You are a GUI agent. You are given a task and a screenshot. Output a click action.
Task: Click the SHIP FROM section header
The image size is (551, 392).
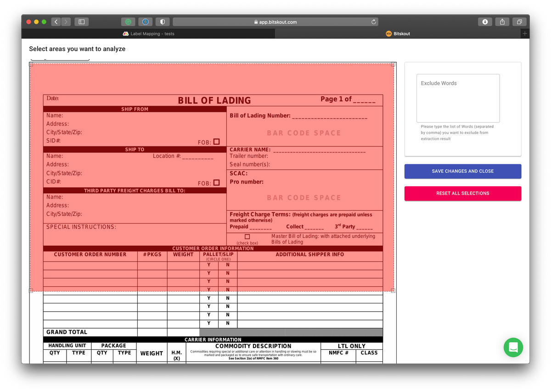coord(135,109)
